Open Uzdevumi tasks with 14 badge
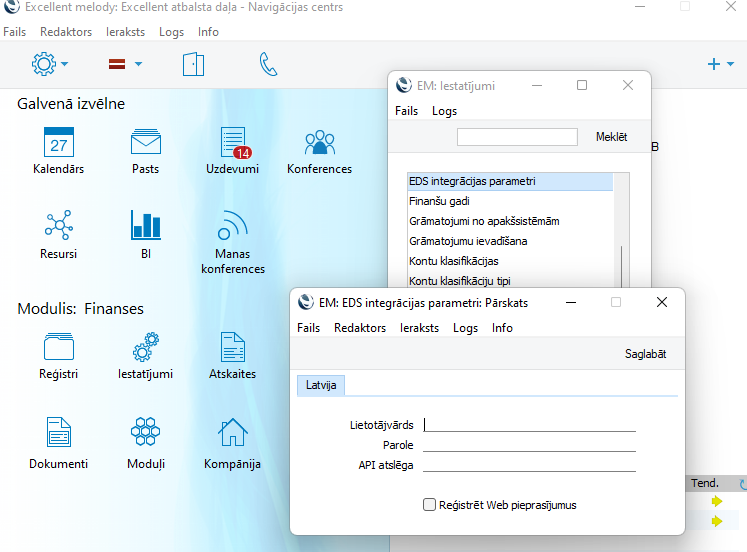747x552 pixels. point(233,142)
